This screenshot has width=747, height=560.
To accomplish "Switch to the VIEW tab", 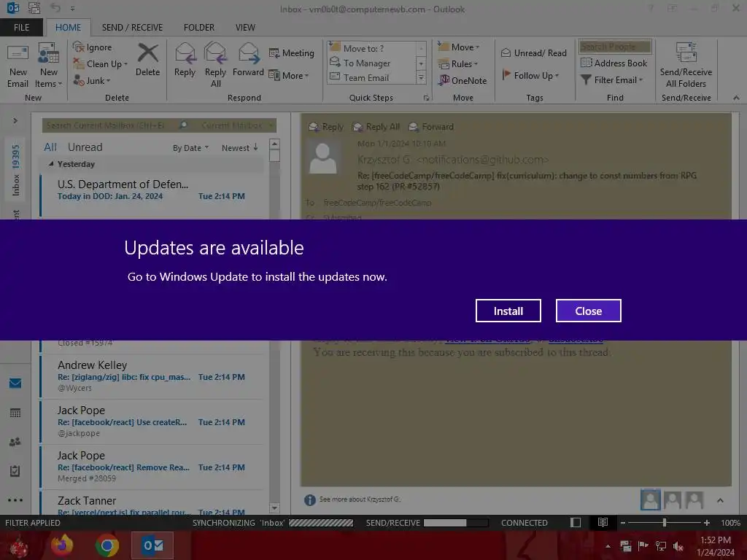I will pyautogui.click(x=245, y=28).
